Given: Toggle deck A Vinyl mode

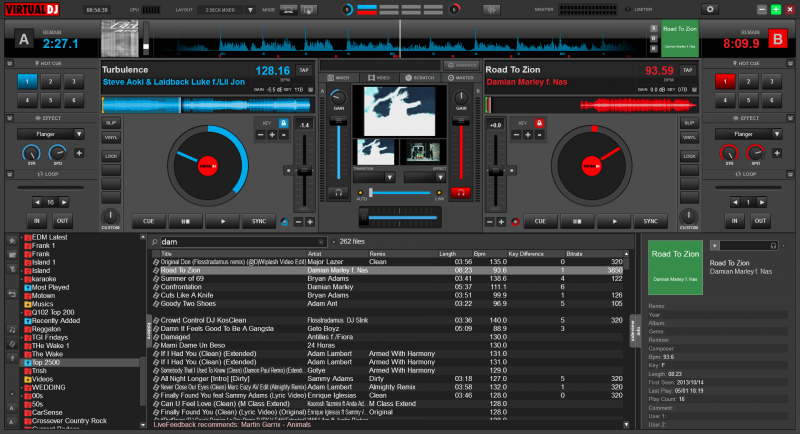Looking at the screenshot, I should (x=111, y=137).
